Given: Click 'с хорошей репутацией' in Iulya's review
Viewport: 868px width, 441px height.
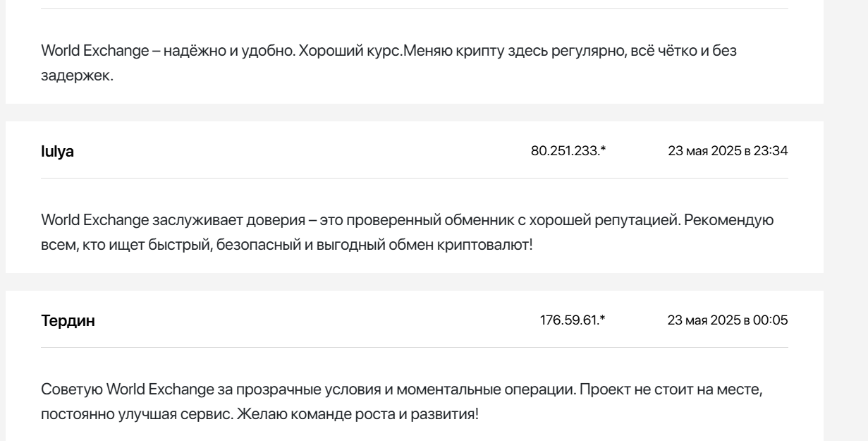Looking at the screenshot, I should pos(598,222).
